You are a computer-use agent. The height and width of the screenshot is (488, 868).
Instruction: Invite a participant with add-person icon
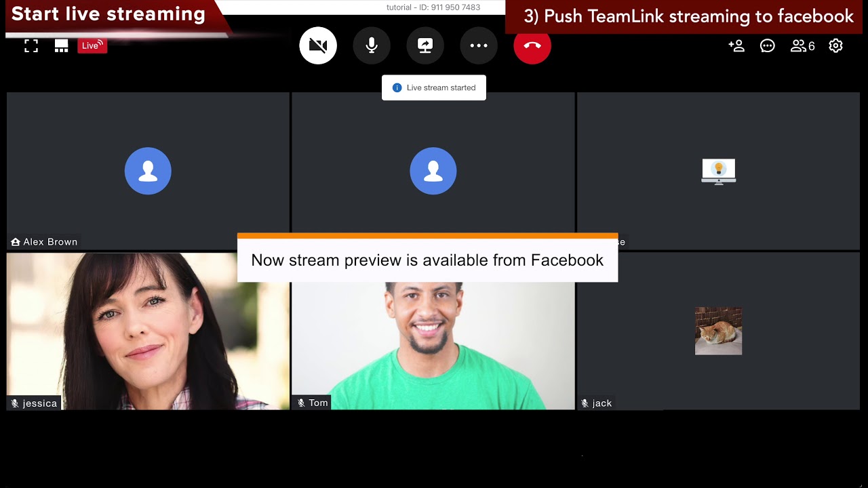coord(736,45)
